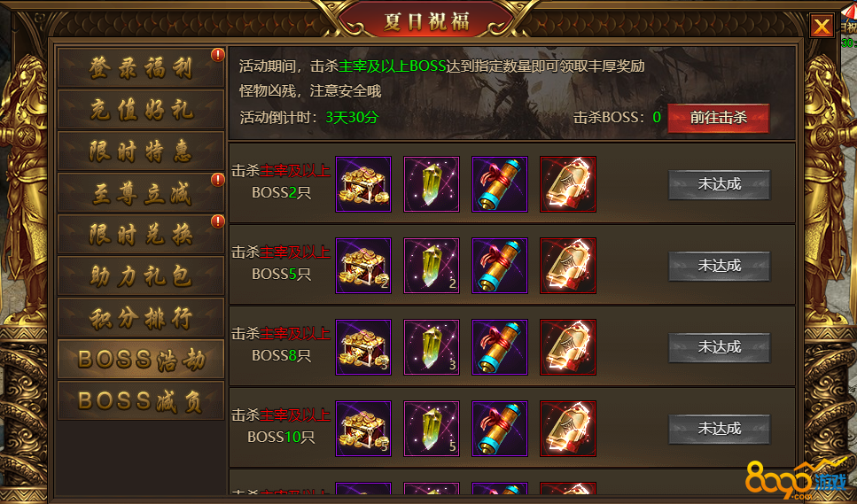Close the 夏日祝福 window
The height and width of the screenshot is (504, 857).
822,26
